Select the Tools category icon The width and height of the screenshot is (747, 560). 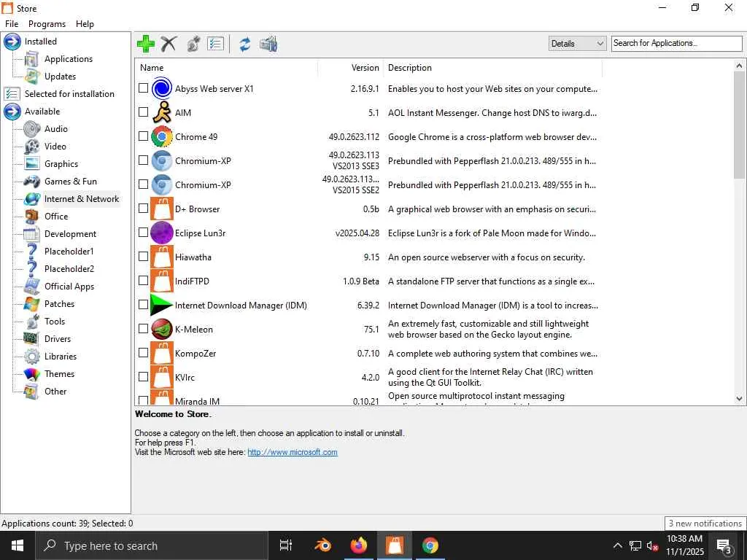click(32, 322)
